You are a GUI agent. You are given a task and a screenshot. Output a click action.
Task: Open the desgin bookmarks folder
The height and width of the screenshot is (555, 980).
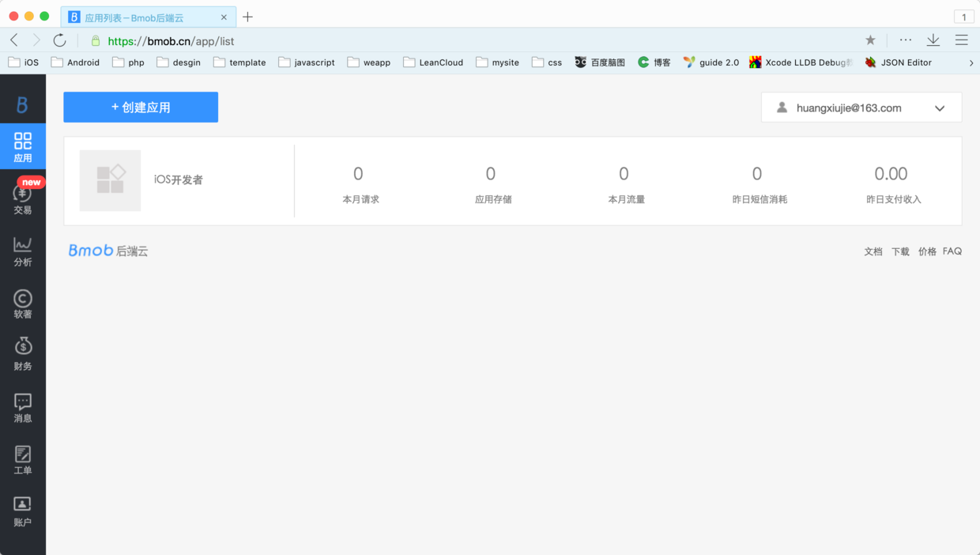(179, 62)
